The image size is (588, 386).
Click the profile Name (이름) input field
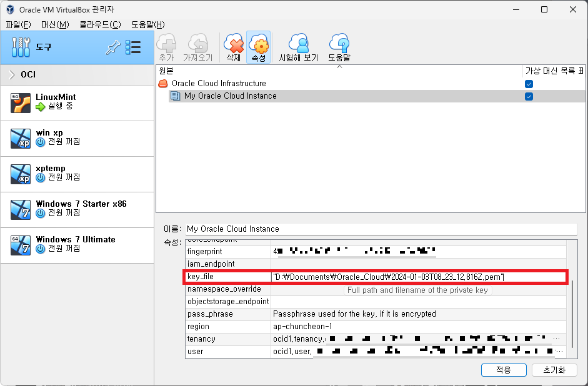click(x=381, y=229)
